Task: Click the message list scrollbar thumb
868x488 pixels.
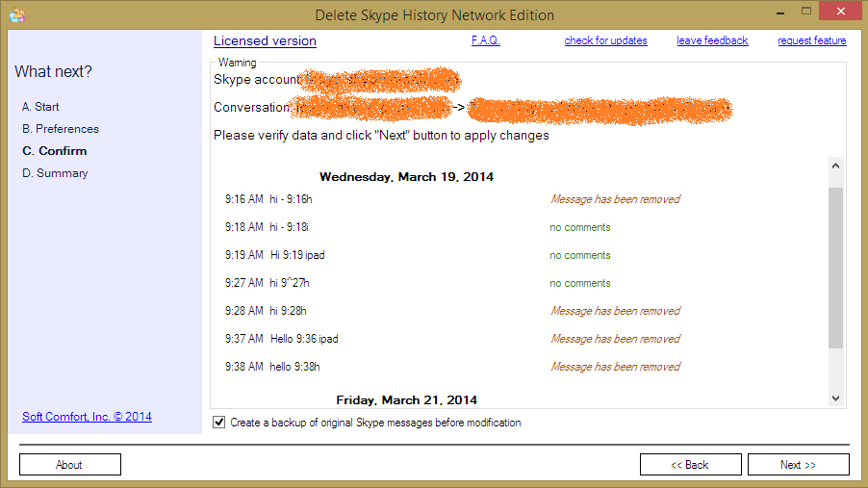Action: [836, 268]
